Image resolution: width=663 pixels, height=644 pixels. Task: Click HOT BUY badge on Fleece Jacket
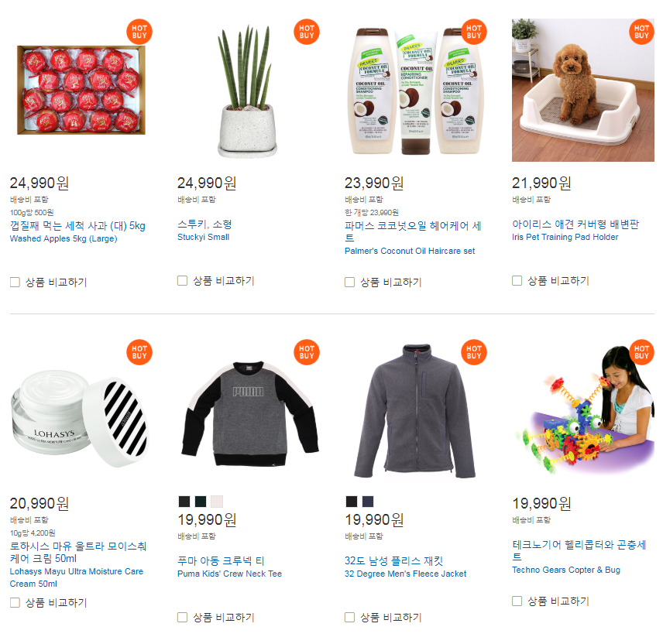474,352
